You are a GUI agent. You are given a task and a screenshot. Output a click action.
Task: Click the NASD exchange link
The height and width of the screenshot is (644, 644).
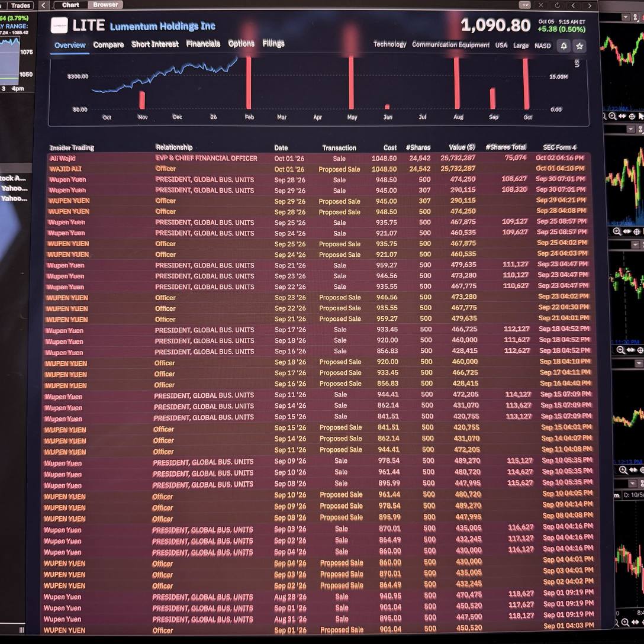coord(543,46)
